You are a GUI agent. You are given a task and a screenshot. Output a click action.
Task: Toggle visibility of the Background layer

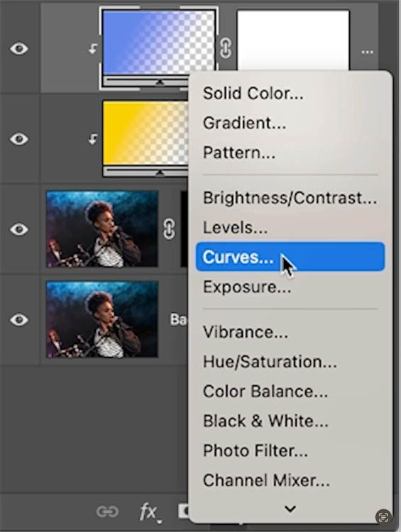click(x=19, y=320)
